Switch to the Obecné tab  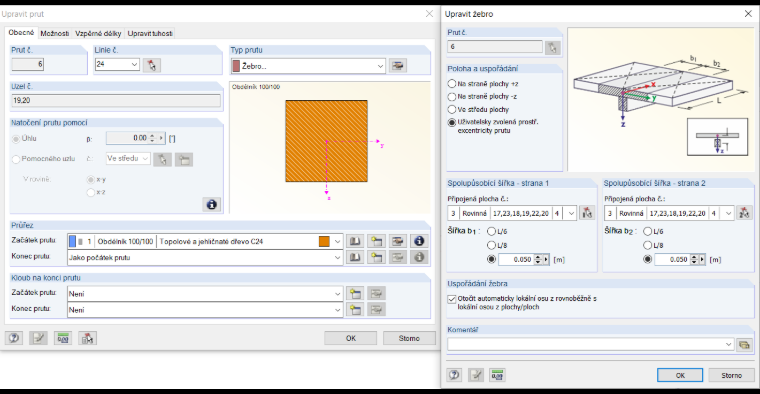pyautogui.click(x=21, y=32)
